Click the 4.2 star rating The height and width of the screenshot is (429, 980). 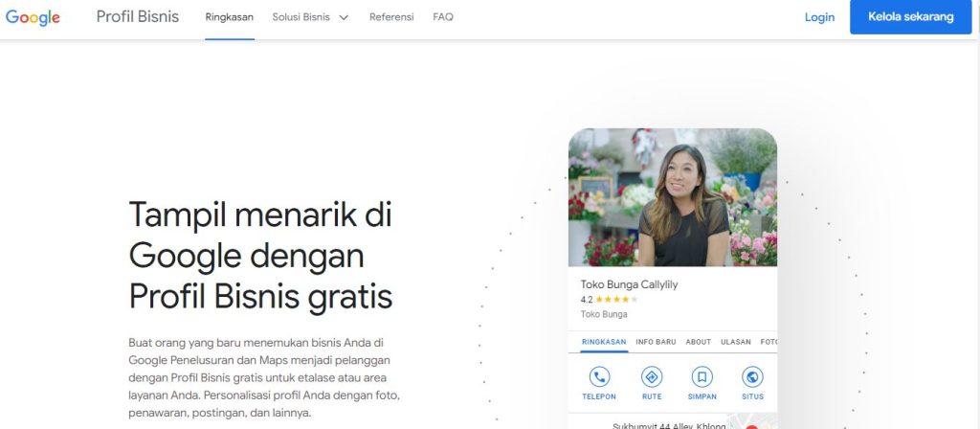click(x=609, y=300)
